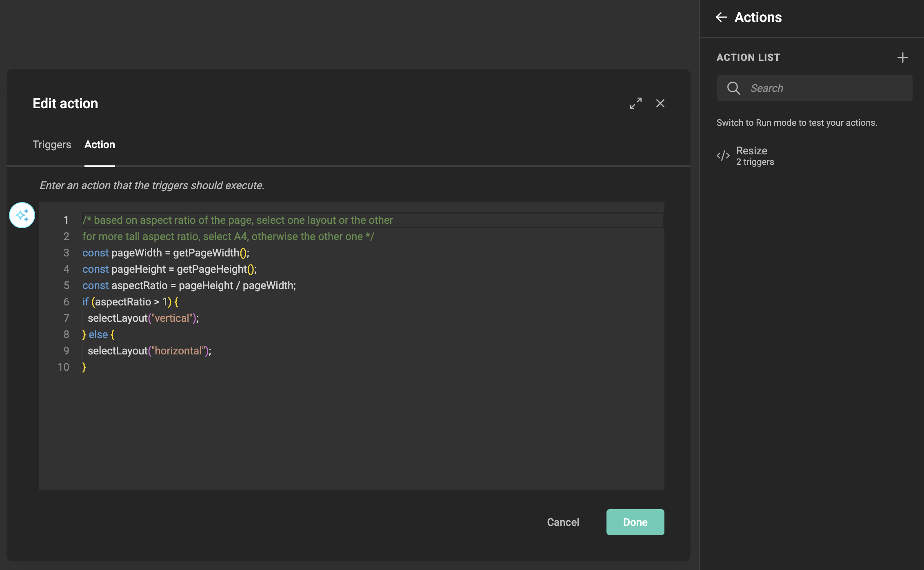Click the '2 triggers' text

click(755, 162)
